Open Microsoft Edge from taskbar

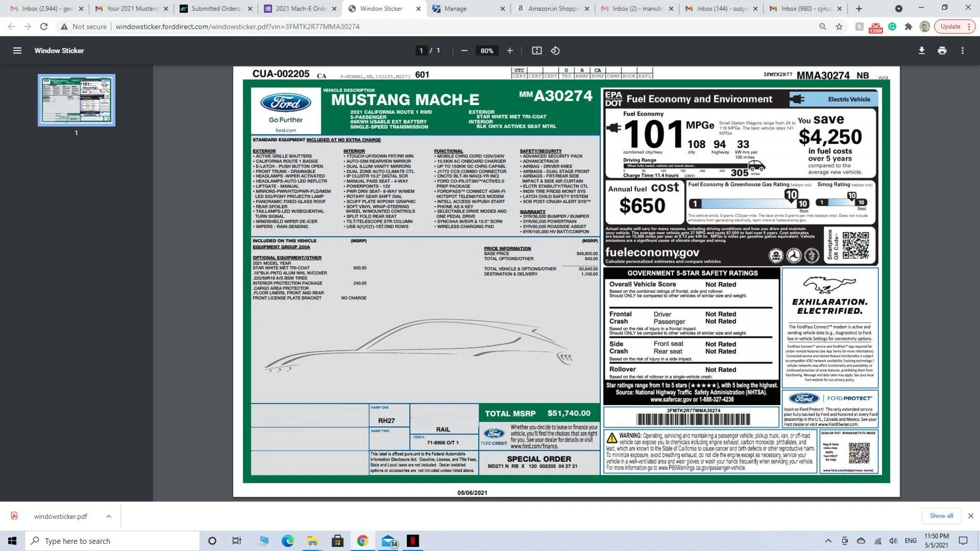point(287,541)
